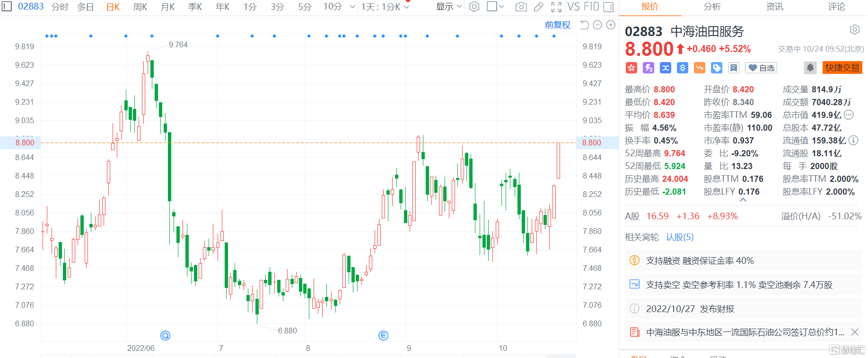Select the 周K period tab
868x358 pixels.
pyautogui.click(x=140, y=7)
